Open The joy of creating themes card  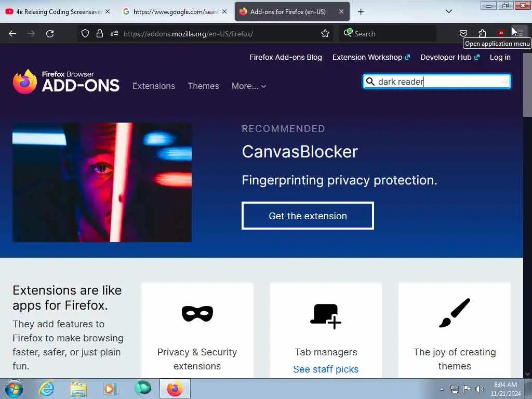[x=454, y=330]
